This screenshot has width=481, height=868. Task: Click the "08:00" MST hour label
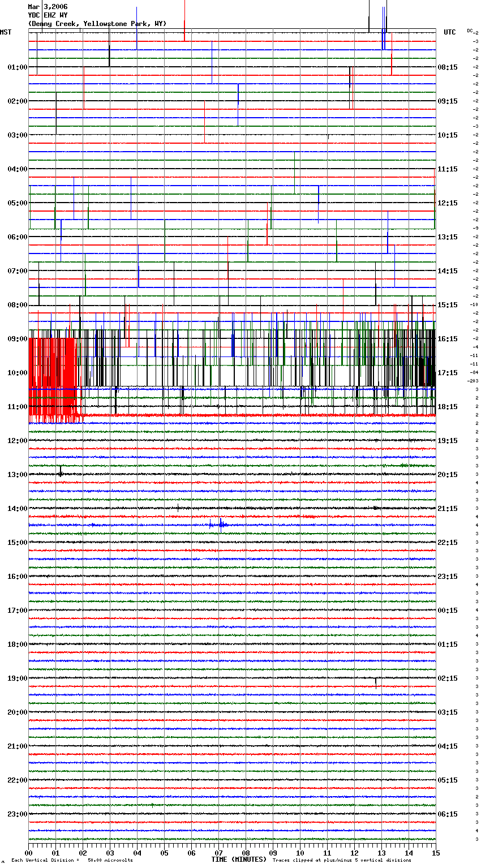18,305
